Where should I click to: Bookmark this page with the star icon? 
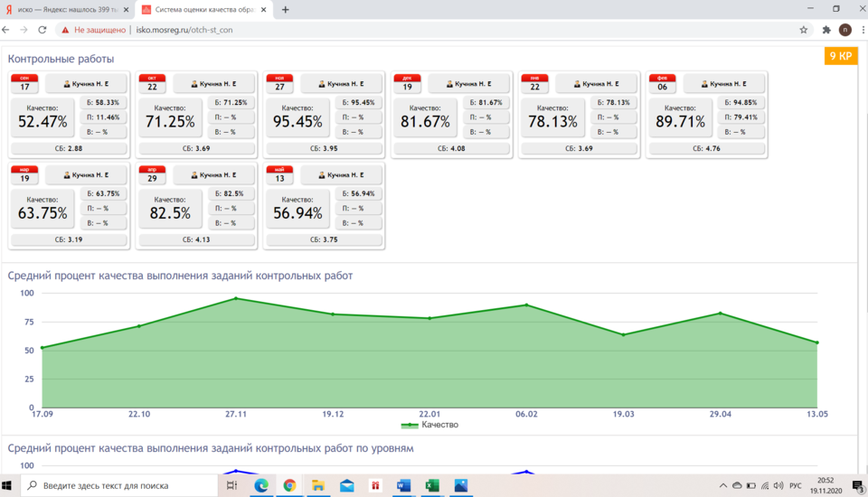coord(803,30)
